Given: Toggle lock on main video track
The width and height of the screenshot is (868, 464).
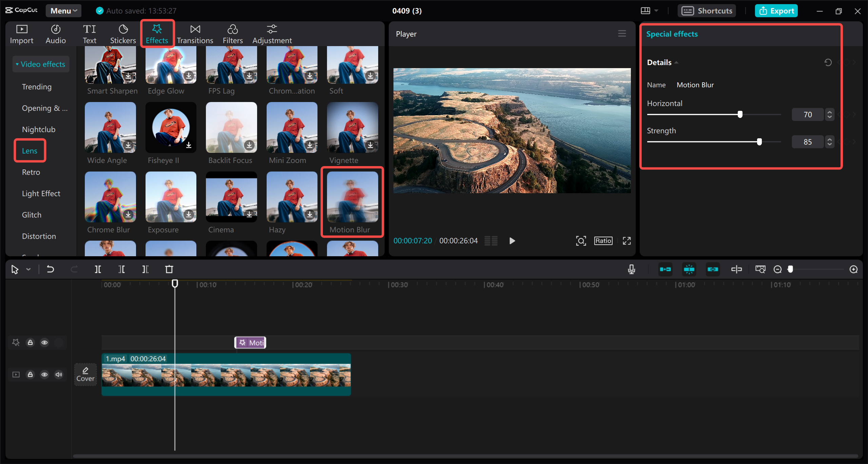Looking at the screenshot, I should pyautogui.click(x=31, y=375).
